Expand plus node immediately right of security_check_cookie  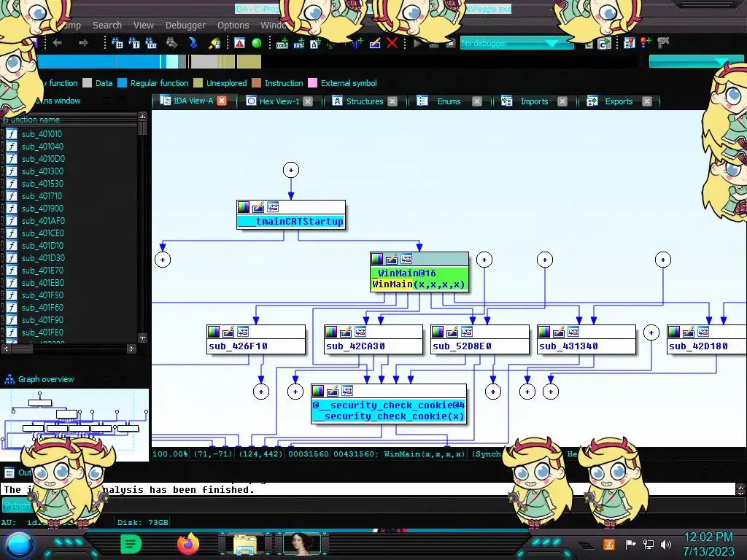click(493, 392)
